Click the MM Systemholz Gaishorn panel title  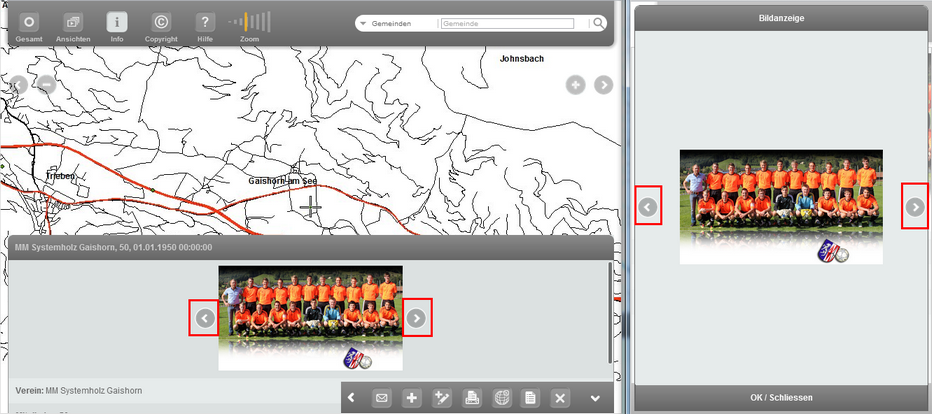tap(114, 247)
